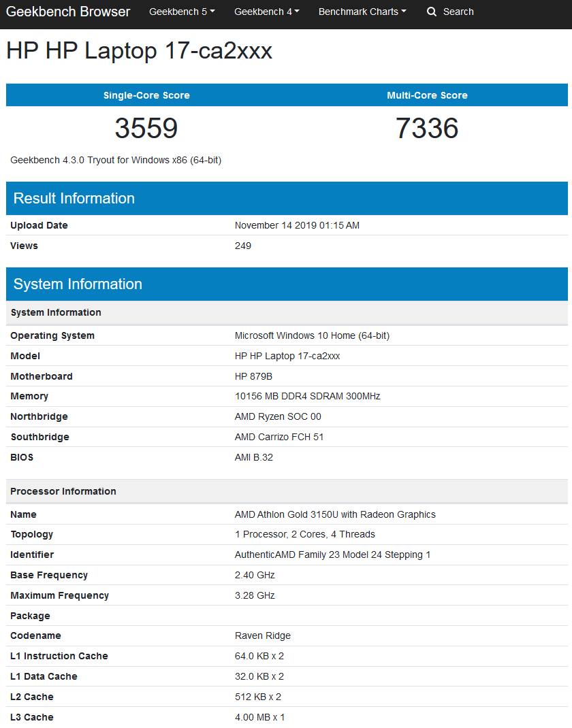Image resolution: width=572 pixels, height=728 pixels.
Task: Open the Geekbench 5 dropdown menu
Action: click(x=182, y=12)
